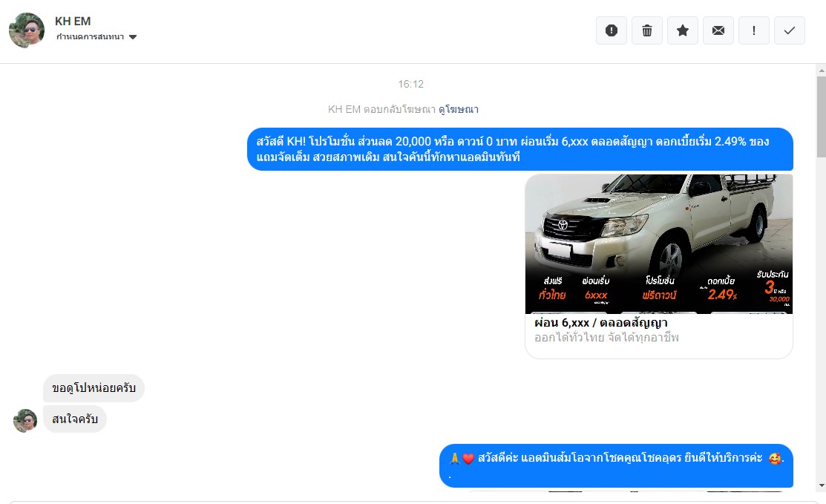Click scrollbar down arrow
826x504 pixels.
(x=822, y=485)
